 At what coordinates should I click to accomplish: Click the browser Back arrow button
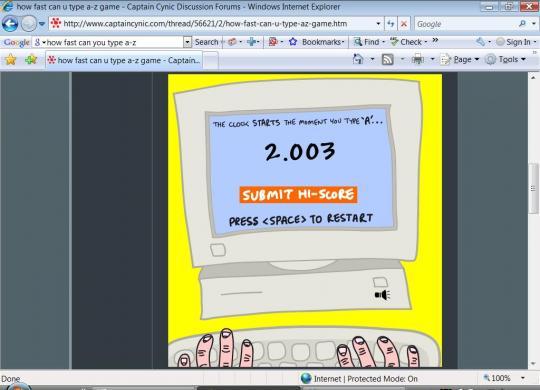point(10,24)
